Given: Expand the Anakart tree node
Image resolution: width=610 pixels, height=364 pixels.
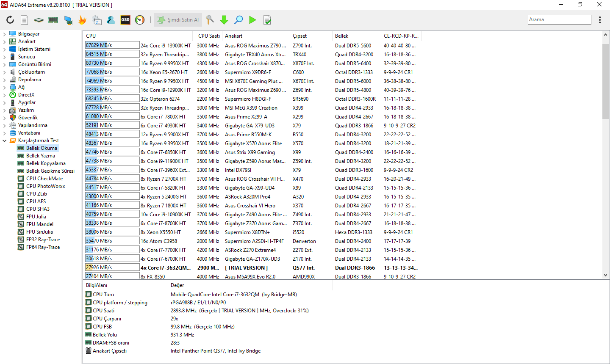Looking at the screenshot, I should click(5, 41).
